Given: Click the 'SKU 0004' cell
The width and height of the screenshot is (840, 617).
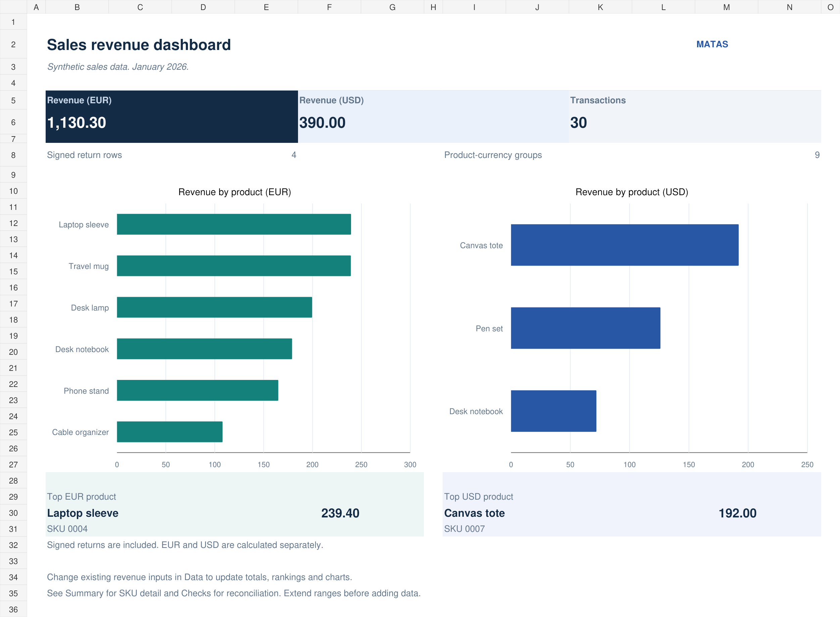Looking at the screenshot, I should 67,529.
